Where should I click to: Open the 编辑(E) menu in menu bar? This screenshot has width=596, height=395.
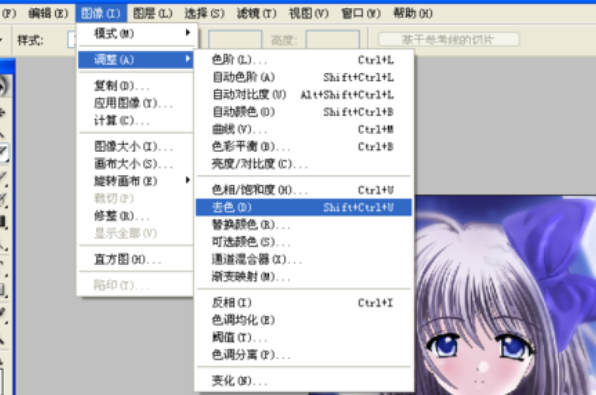[x=48, y=14]
